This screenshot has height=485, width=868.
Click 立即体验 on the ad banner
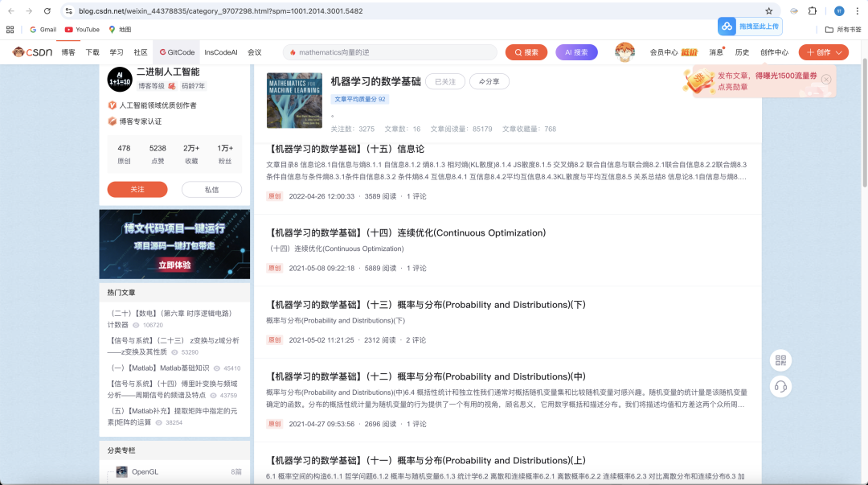[x=174, y=265]
